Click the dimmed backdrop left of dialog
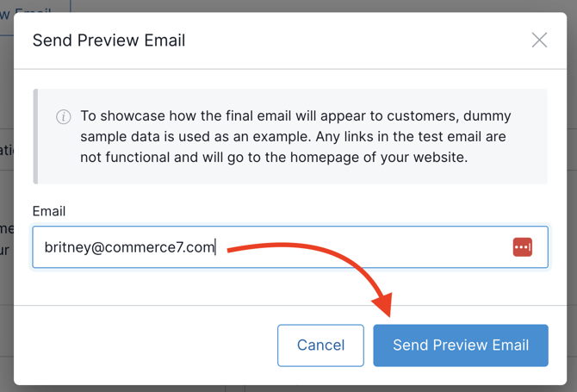577x392 pixels. pos(6,215)
